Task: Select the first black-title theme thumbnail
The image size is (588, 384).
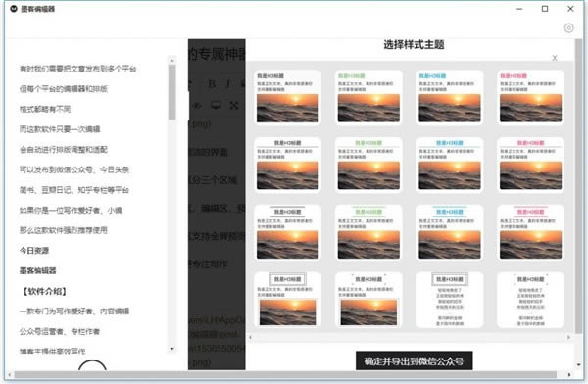Action: click(x=287, y=98)
